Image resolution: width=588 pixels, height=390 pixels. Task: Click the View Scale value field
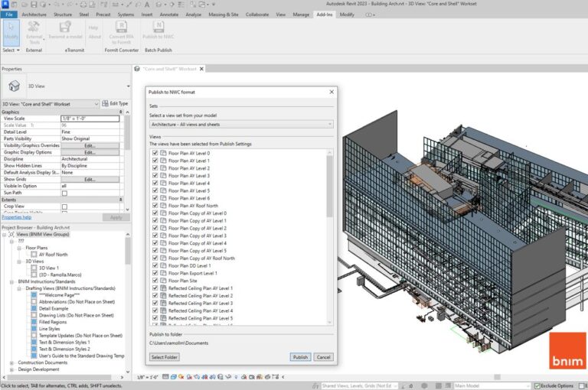90,119
